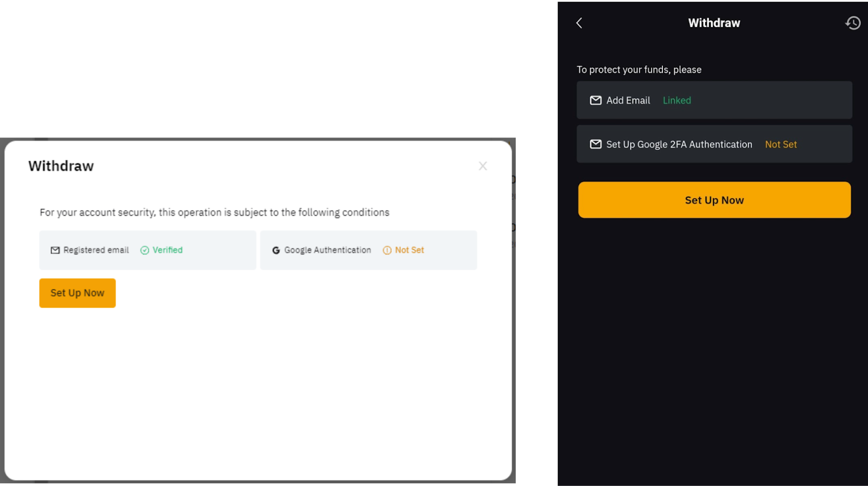868x486 pixels.
Task: Click the green Verified status text
Action: pyautogui.click(x=167, y=250)
